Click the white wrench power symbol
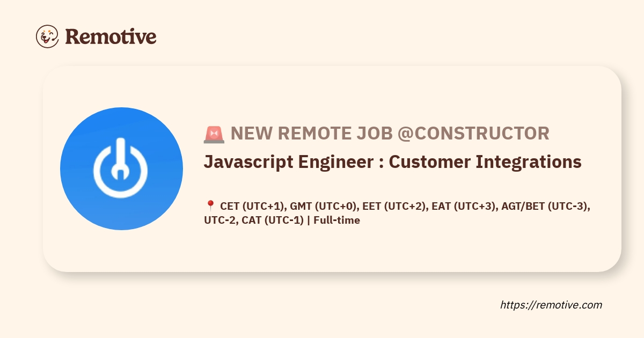 point(120,167)
